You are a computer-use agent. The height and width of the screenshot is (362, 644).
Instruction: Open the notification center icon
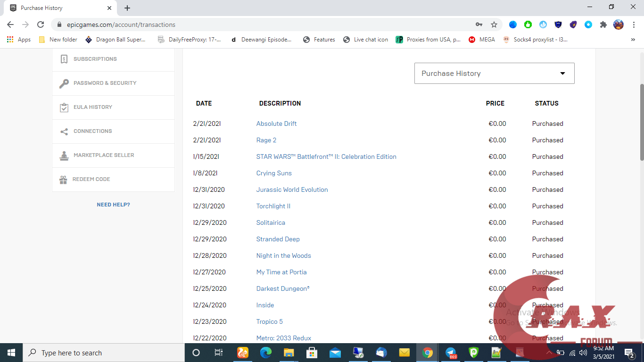coord(629,353)
